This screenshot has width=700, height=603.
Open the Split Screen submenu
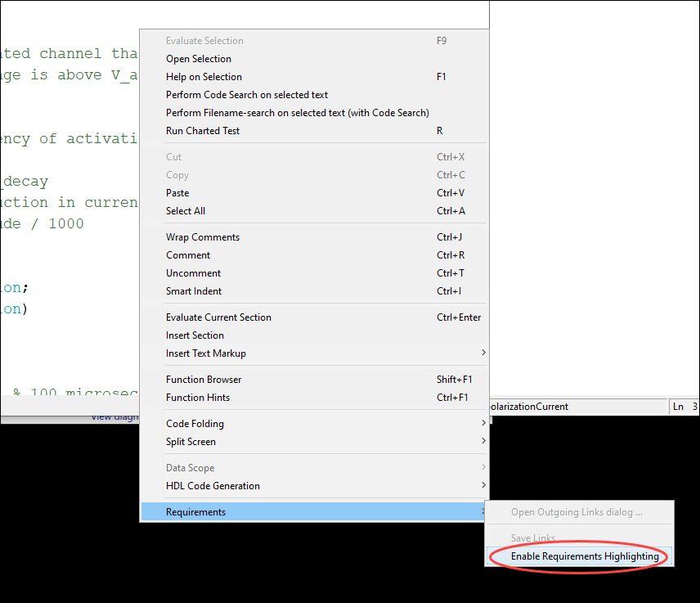(191, 442)
